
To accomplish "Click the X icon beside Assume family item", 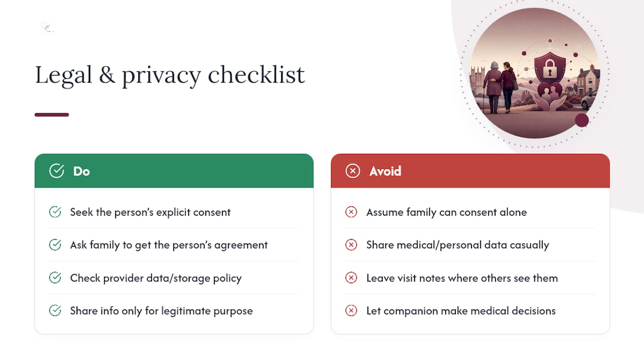I will (x=351, y=212).
